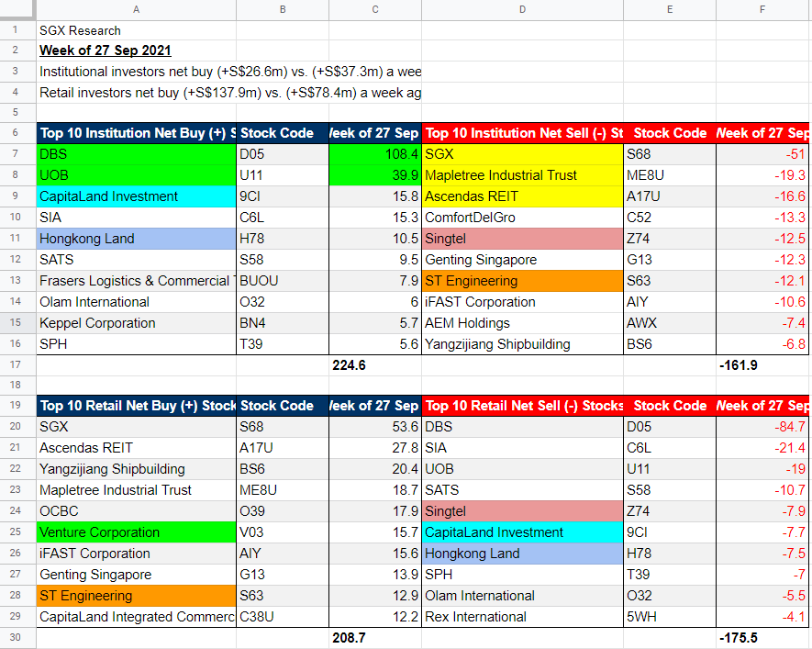Viewport: 812px width, 649px height.
Task: Click stock code V03 cell
Action: tap(283, 532)
